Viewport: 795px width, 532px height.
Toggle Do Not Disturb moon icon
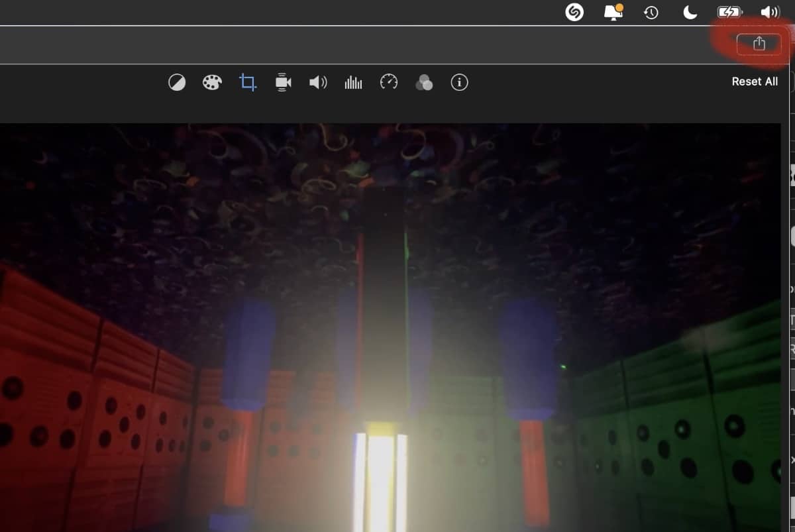pos(690,12)
